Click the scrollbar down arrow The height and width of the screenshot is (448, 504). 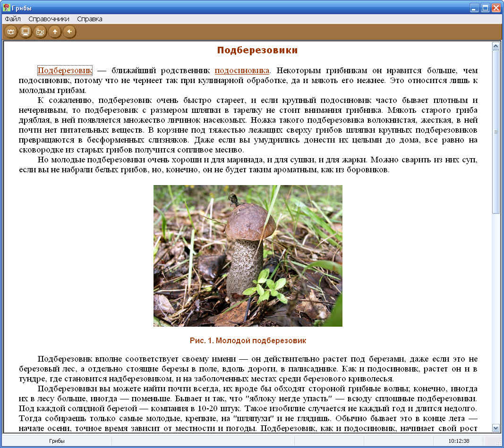(495, 428)
